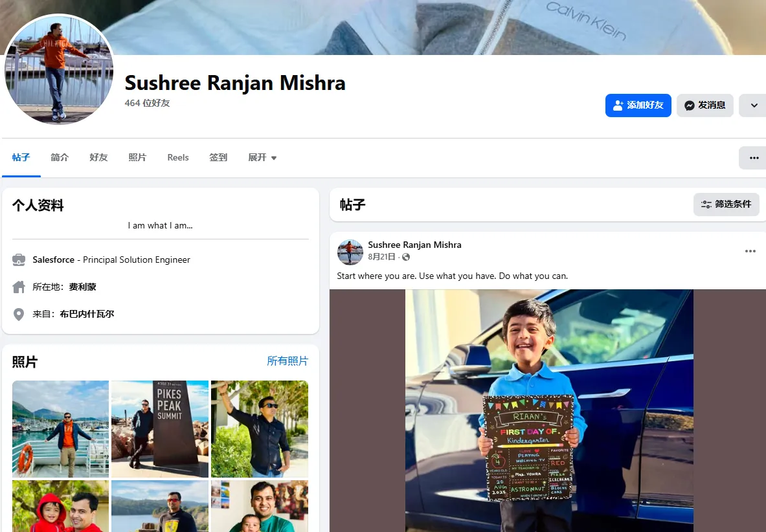
Task: Expand more options with the 筛选条件 control
Action: (x=726, y=204)
